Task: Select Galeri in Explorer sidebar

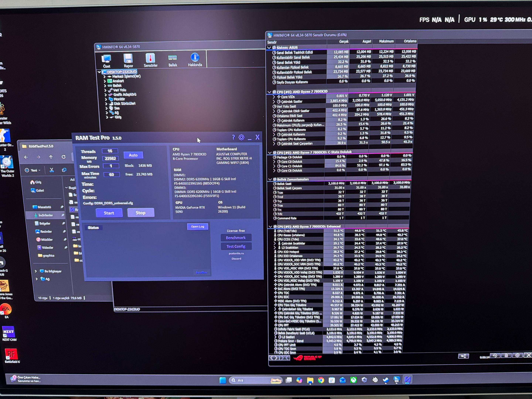Action: coord(37,190)
